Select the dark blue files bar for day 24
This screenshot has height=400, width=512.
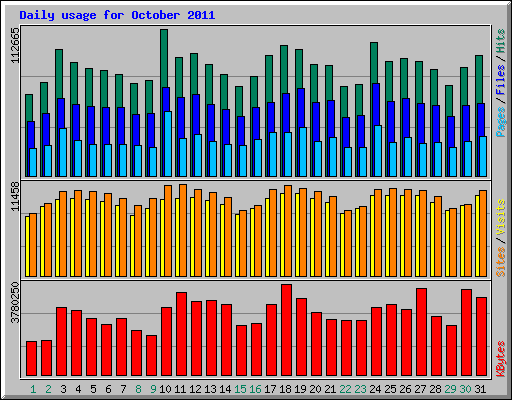(376, 104)
